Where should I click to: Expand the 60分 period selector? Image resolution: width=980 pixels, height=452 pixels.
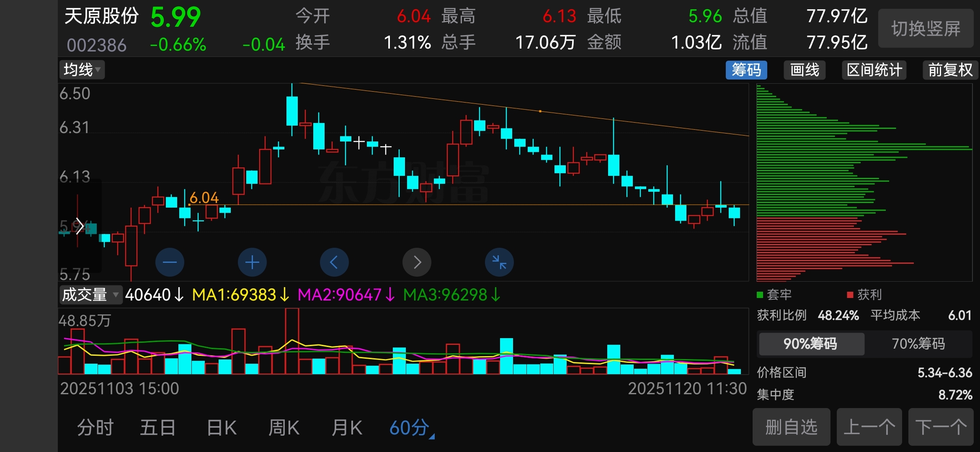pyautogui.click(x=411, y=428)
